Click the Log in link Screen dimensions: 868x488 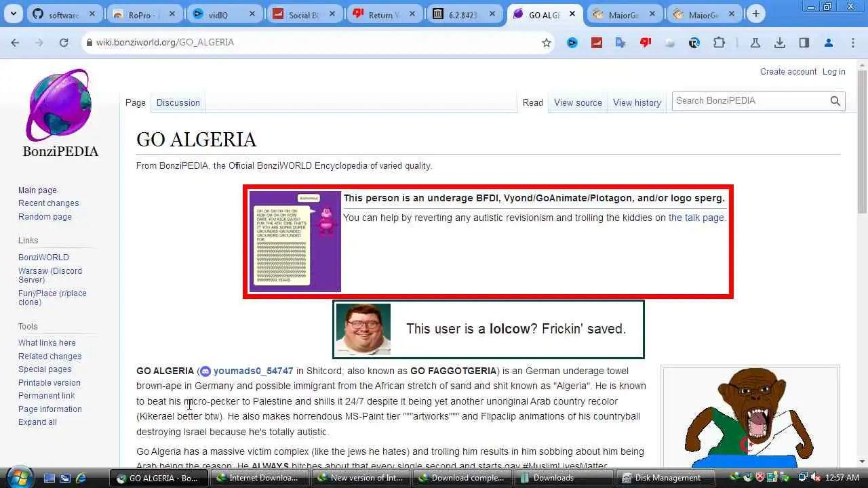[833, 72]
